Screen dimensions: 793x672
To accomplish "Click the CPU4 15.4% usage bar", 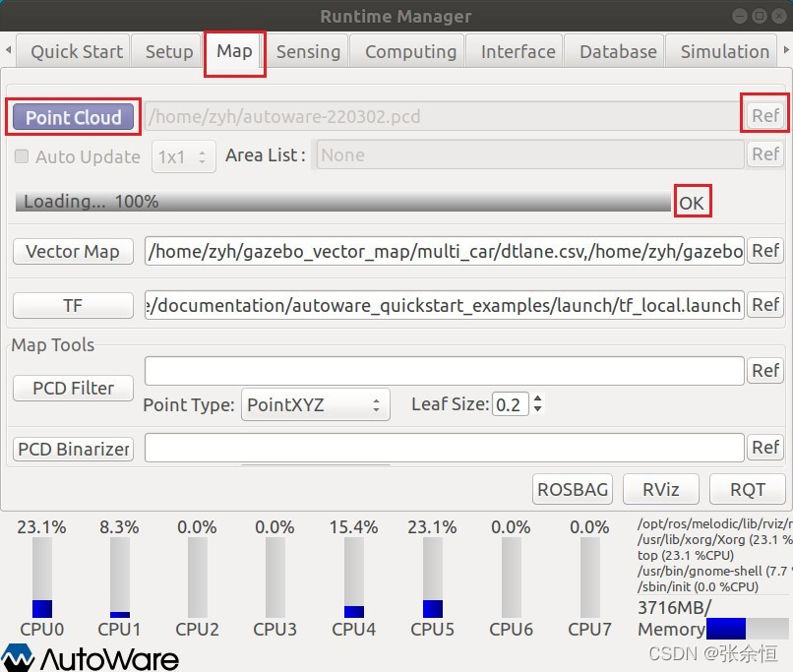I will click(x=354, y=578).
